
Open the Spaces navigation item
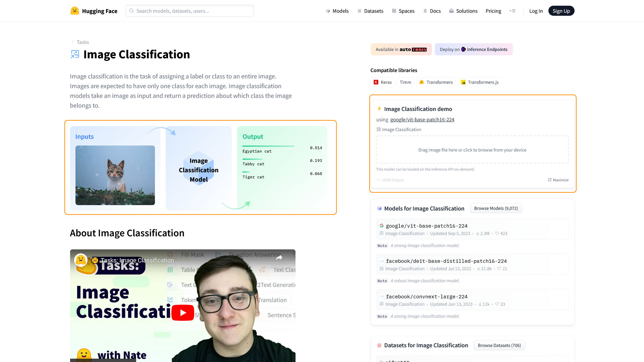(403, 11)
